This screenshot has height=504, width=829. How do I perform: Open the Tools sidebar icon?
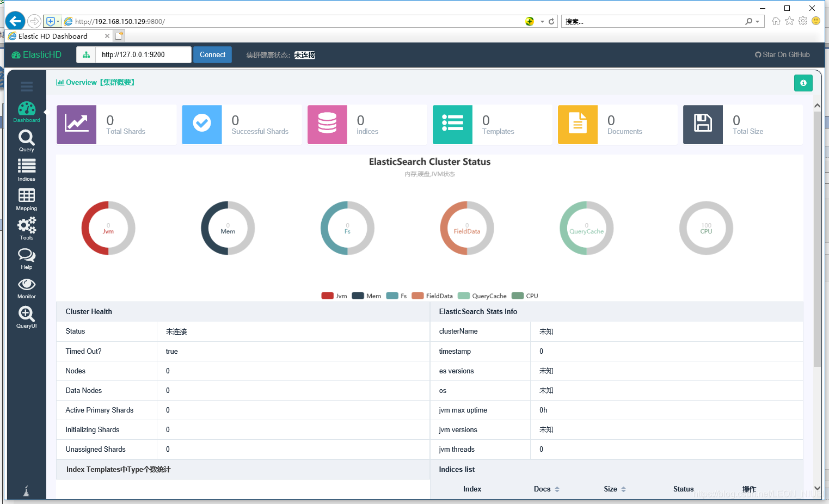point(27,229)
